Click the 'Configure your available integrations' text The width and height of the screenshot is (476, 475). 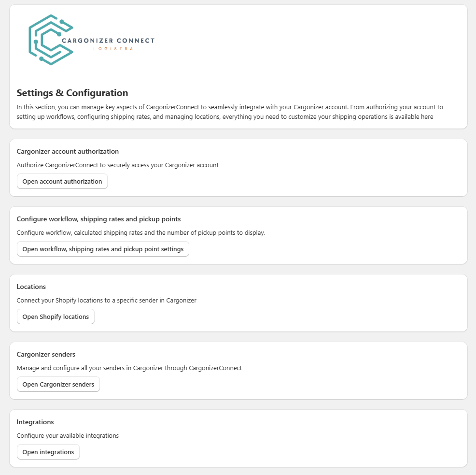tap(68, 435)
